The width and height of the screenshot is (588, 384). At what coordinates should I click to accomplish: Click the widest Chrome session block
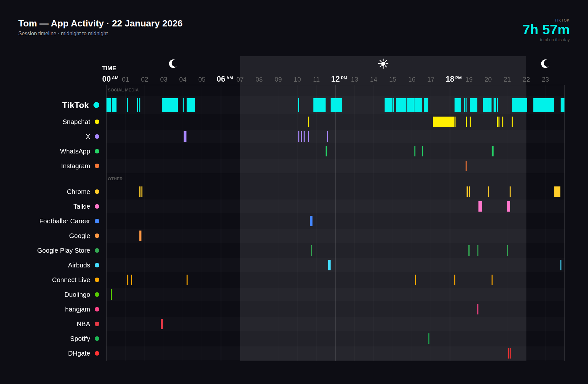pos(557,192)
